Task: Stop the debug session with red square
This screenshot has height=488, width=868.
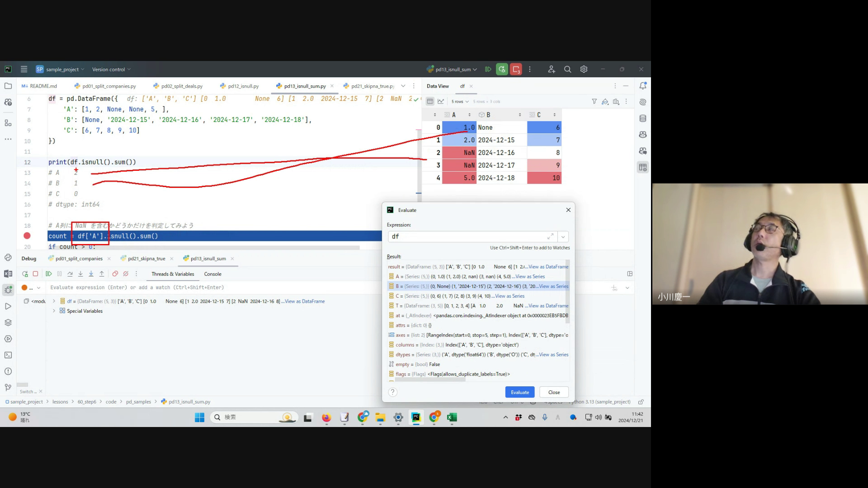Action: coord(35,274)
